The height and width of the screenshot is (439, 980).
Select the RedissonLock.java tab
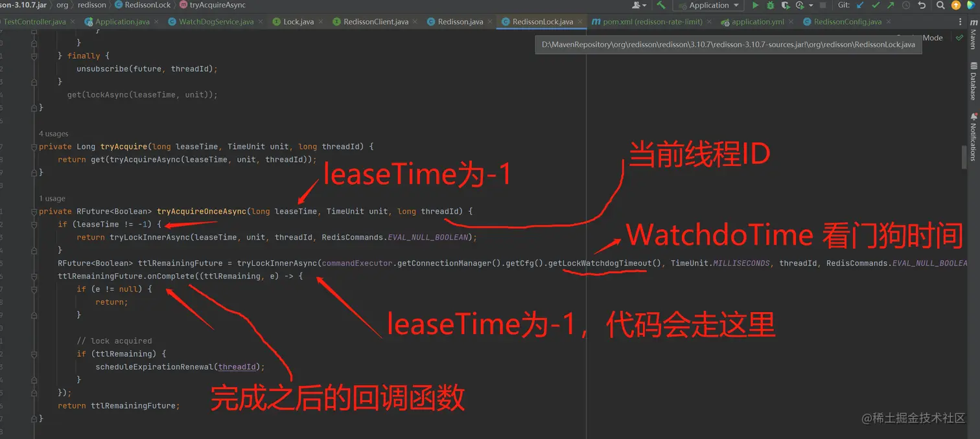542,21
